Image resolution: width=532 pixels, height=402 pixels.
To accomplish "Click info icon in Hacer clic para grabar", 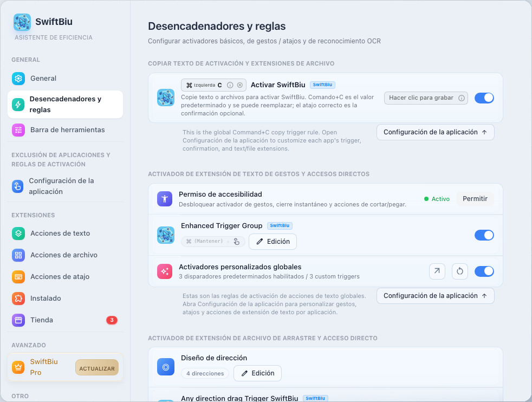I will (x=462, y=98).
